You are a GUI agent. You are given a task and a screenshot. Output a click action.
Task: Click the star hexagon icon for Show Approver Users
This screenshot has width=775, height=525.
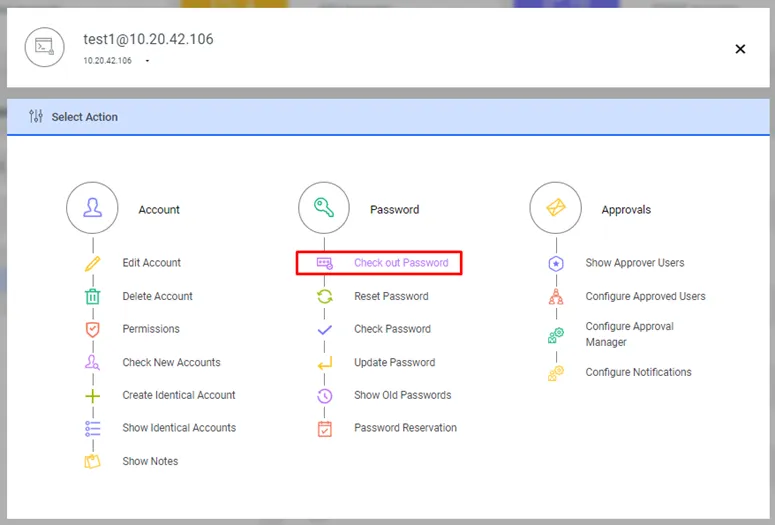point(556,263)
